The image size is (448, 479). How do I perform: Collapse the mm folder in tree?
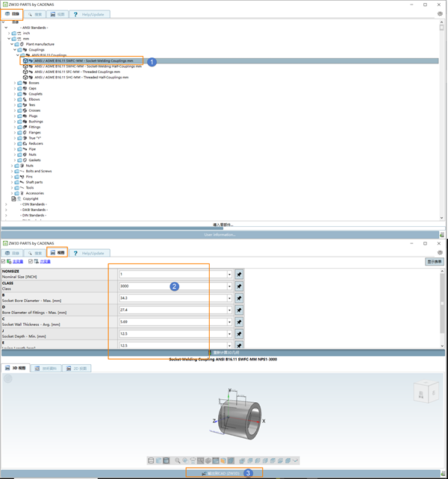[x=9, y=39]
